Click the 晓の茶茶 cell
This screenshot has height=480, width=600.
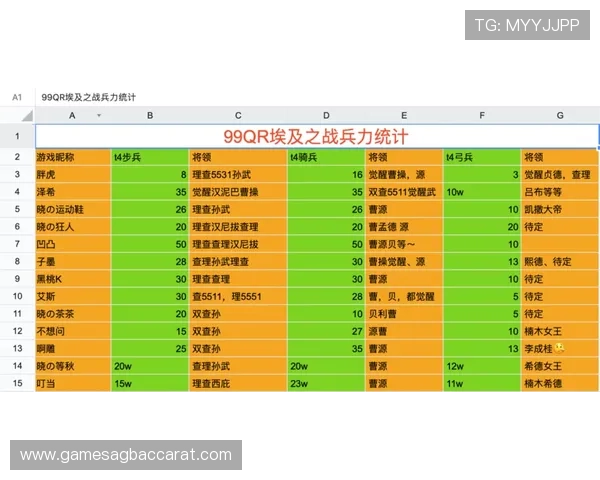coord(73,314)
